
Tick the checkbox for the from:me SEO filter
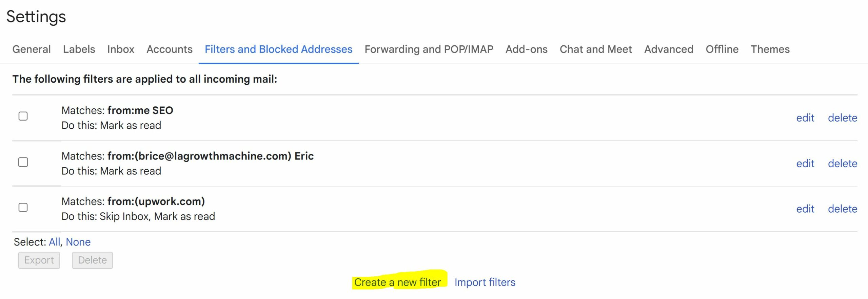coord(23,116)
